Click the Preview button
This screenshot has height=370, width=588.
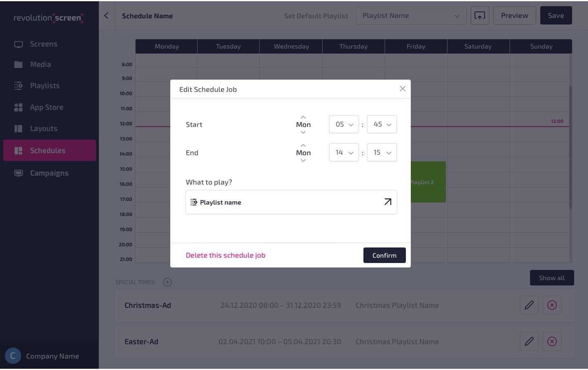click(514, 16)
